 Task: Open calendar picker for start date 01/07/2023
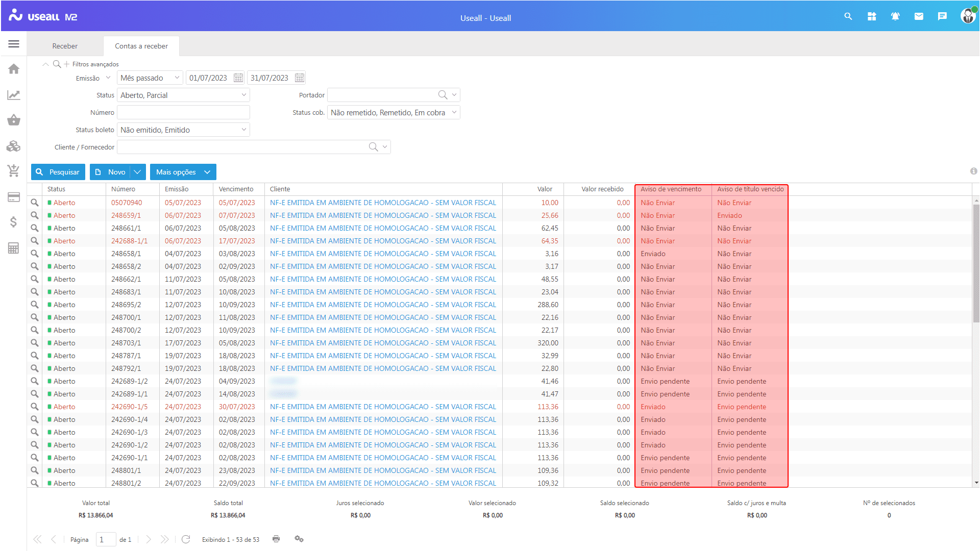click(x=238, y=78)
